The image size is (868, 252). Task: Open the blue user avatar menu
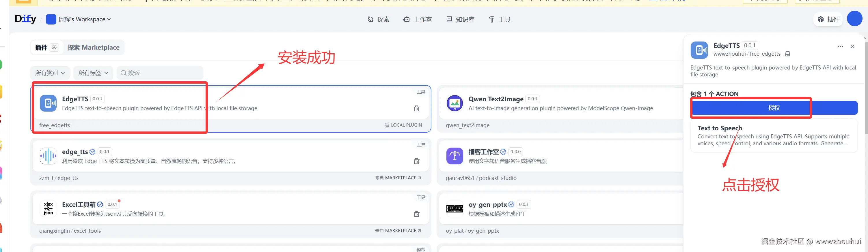[x=854, y=18]
